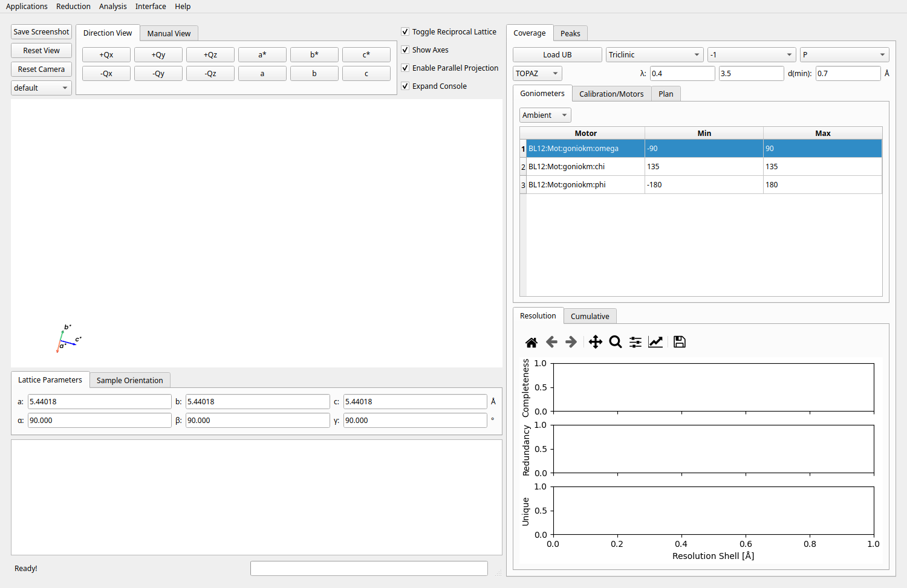907x588 pixels.
Task: Switch to the Peaks tab
Action: 570,33
